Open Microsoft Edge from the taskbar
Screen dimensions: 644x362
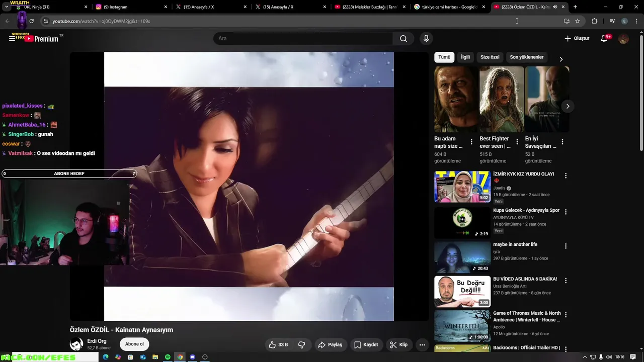click(106, 357)
